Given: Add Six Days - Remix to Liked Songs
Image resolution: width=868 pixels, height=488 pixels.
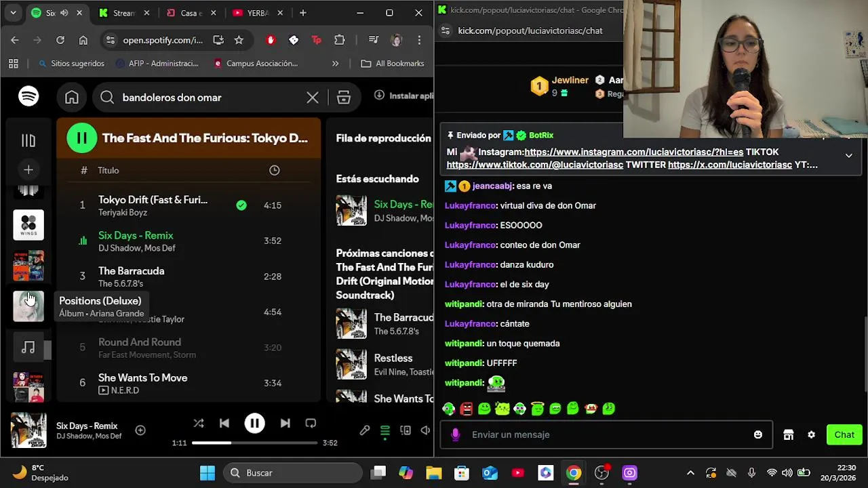Looking at the screenshot, I should (140, 430).
